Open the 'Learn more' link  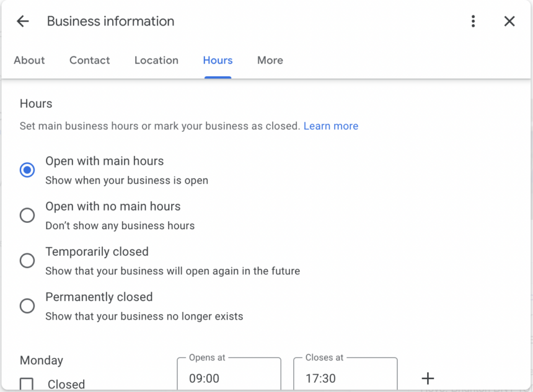click(331, 126)
